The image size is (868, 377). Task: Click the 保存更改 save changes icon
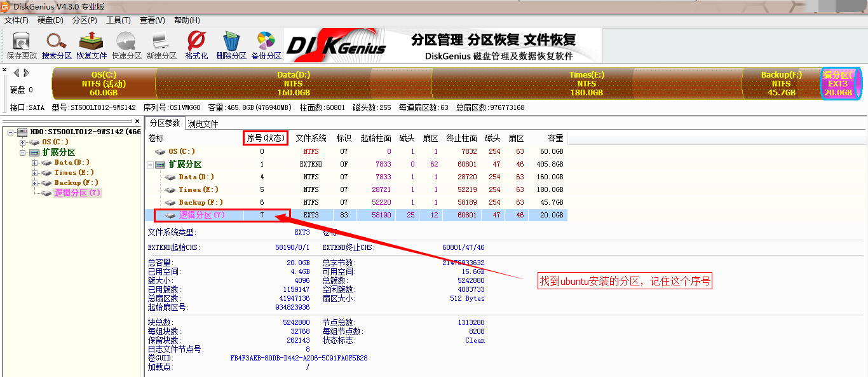point(22,41)
